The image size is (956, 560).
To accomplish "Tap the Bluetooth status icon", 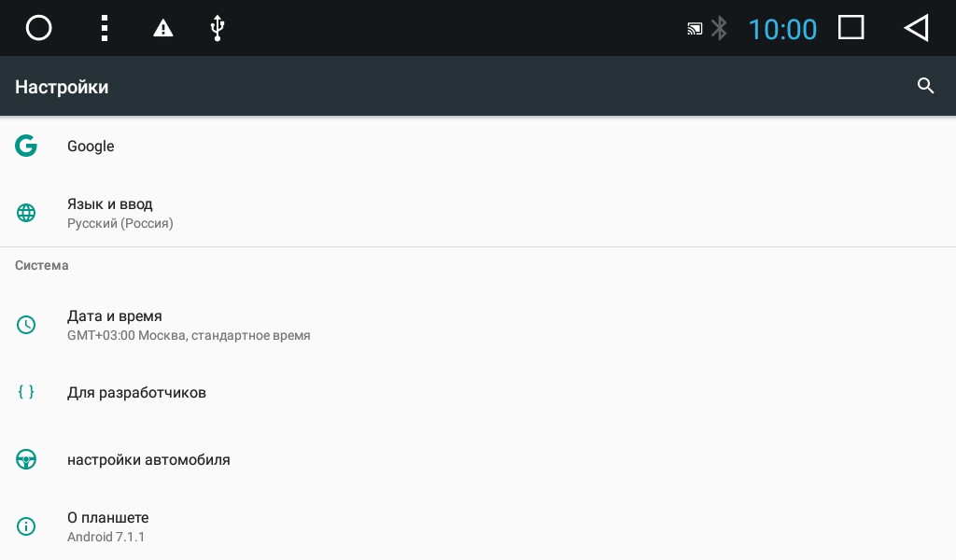I will click(x=720, y=28).
